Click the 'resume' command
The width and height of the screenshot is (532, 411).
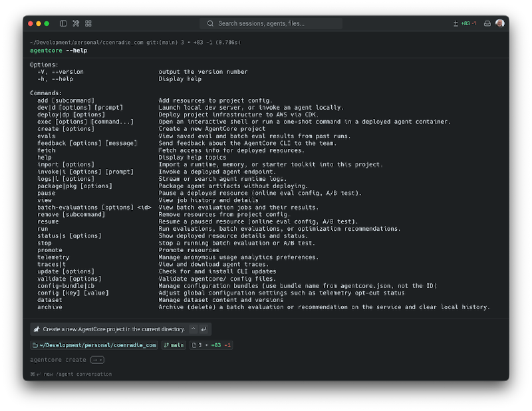tap(48, 221)
